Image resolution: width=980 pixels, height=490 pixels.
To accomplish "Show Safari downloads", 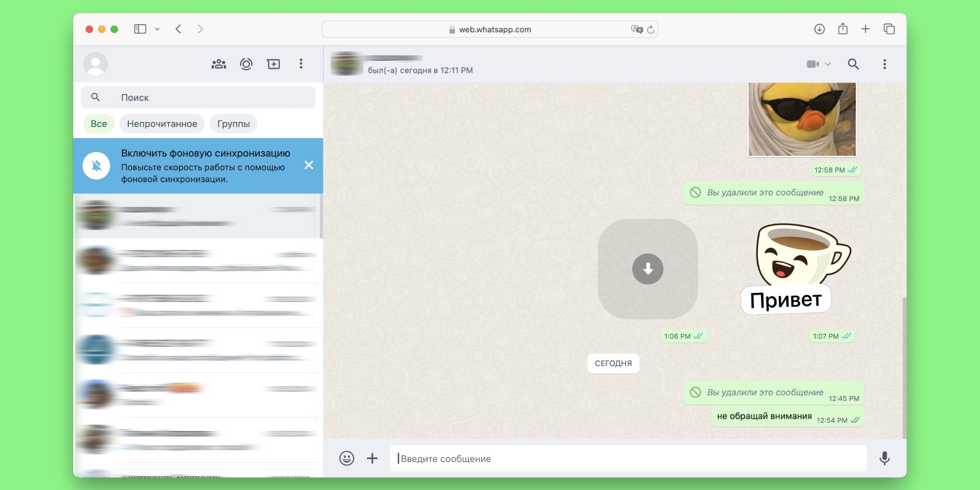I will (819, 29).
